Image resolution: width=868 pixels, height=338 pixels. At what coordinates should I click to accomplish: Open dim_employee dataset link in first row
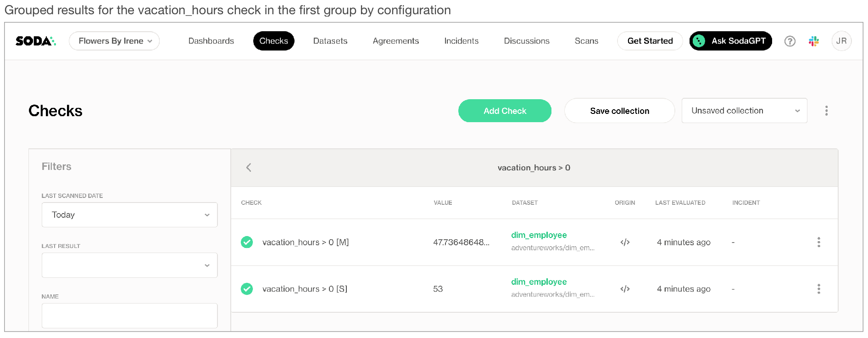(x=539, y=235)
